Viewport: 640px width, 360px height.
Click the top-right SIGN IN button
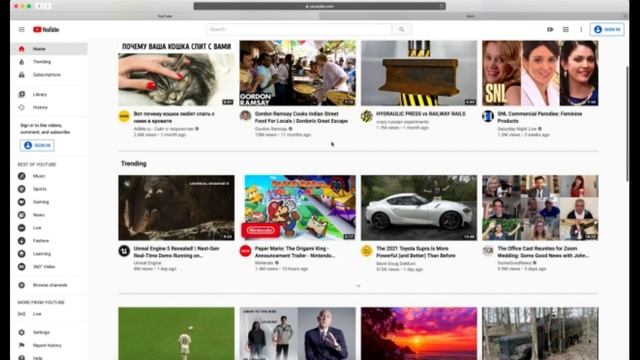tap(607, 29)
